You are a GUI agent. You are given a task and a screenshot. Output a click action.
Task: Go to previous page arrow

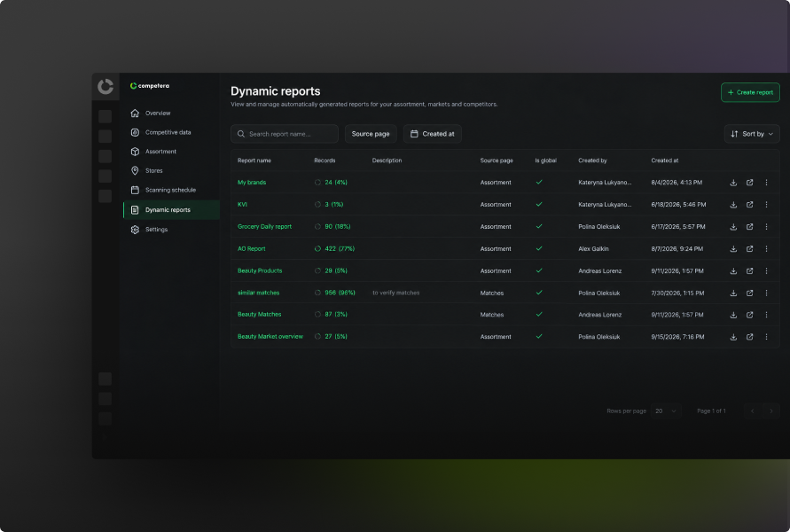tap(752, 411)
